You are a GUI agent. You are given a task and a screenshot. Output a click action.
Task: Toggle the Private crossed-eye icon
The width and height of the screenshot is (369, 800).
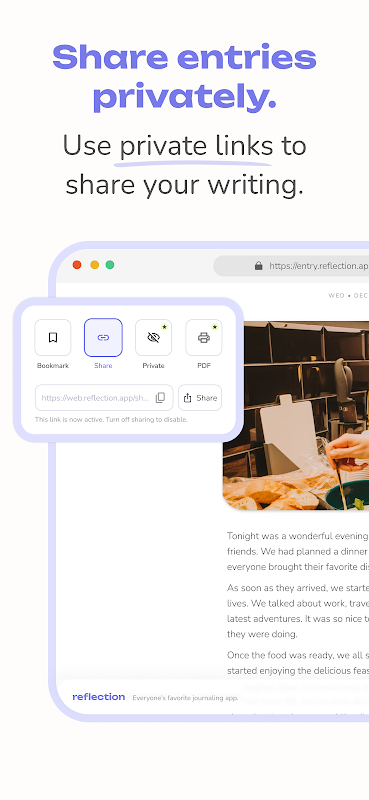[153, 337]
